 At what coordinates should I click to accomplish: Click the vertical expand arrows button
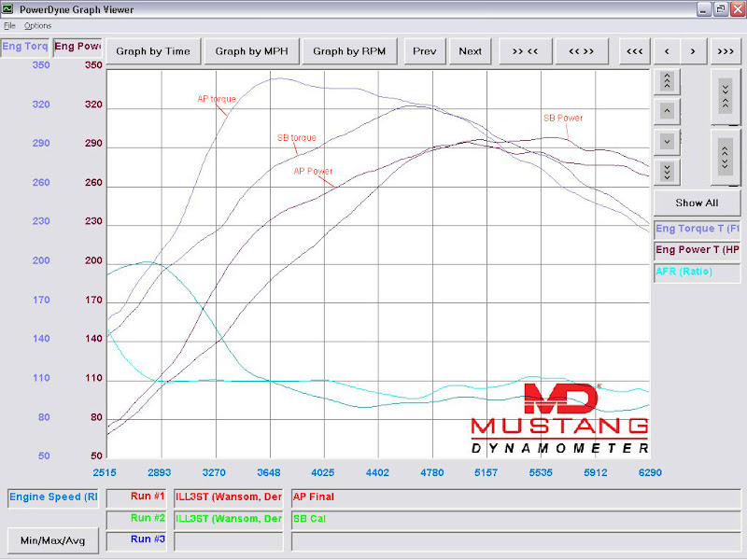pyautogui.click(x=726, y=157)
